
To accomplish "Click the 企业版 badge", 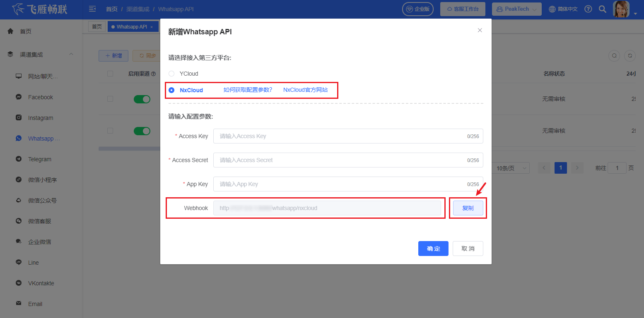I will coord(418,9).
